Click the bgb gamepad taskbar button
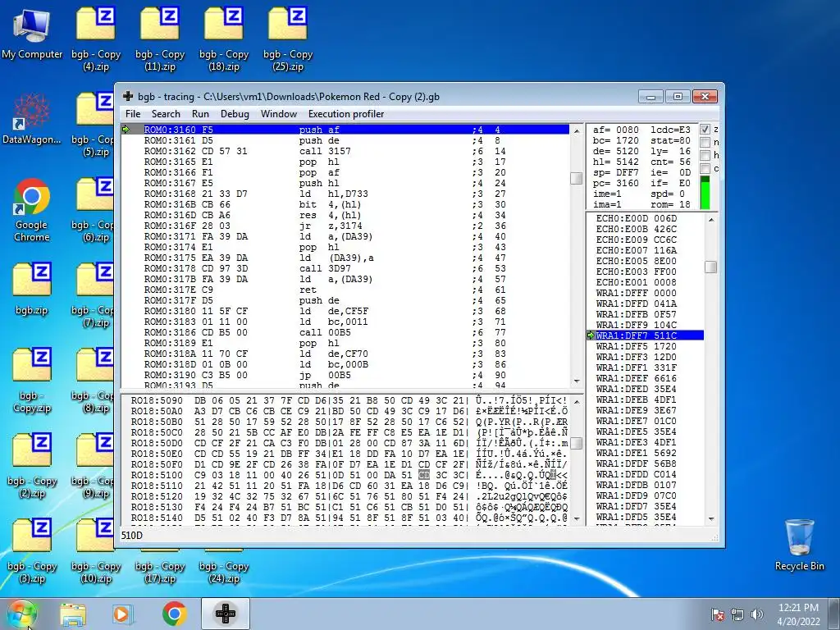The image size is (840, 630). click(x=226, y=614)
